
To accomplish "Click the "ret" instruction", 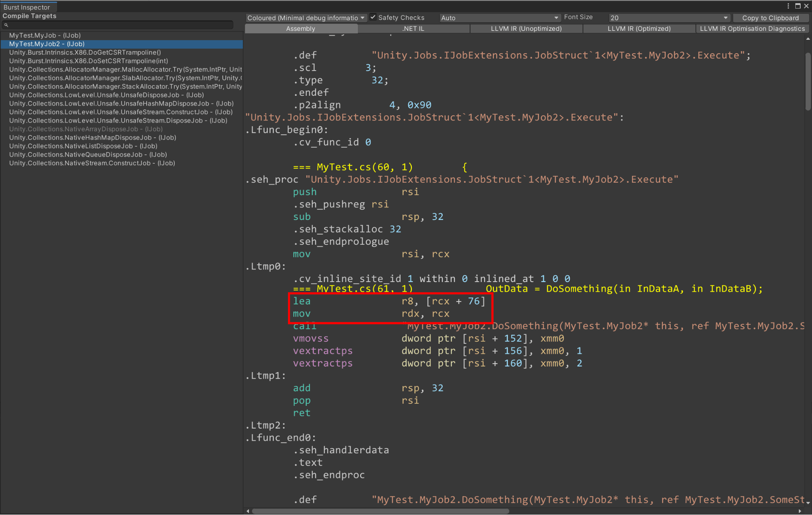I will click(302, 413).
